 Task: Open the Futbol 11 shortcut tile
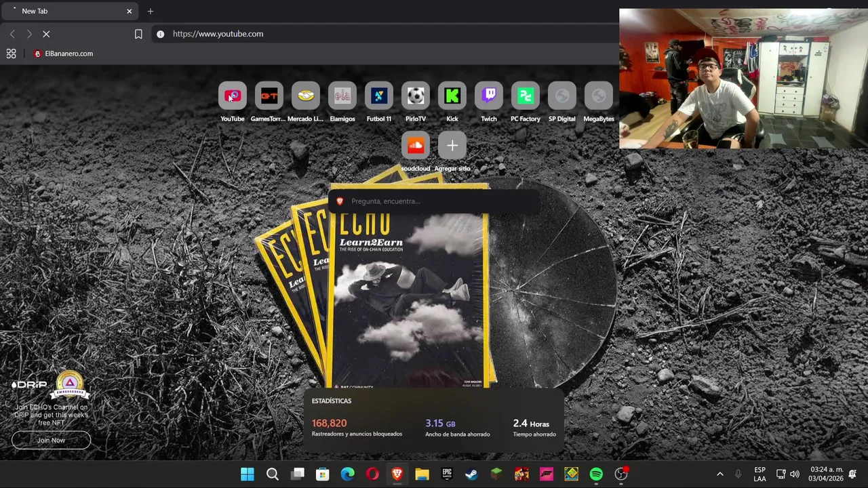pyautogui.click(x=378, y=96)
